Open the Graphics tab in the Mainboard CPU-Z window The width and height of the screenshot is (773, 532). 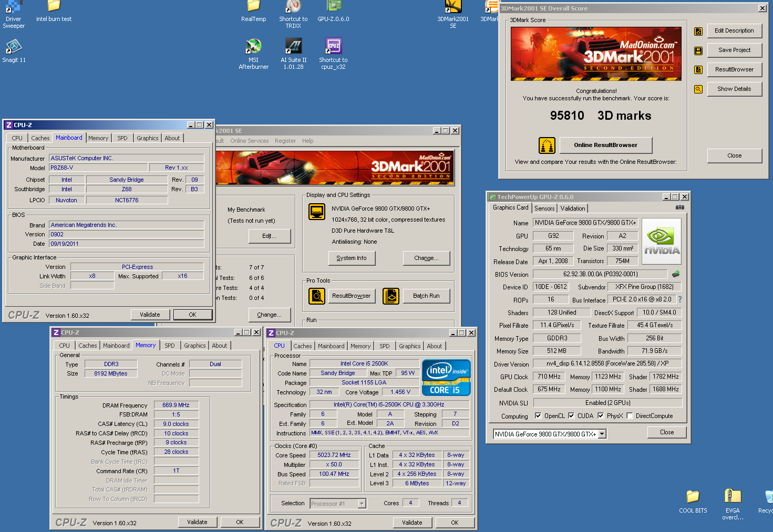(x=147, y=138)
